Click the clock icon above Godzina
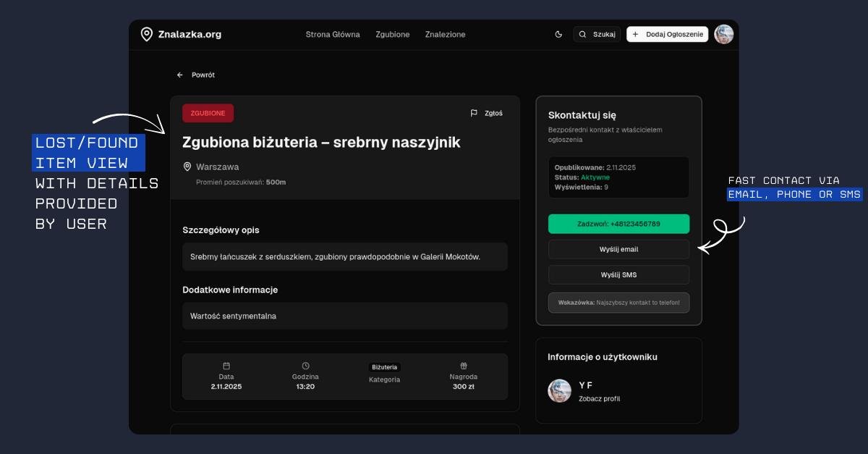This screenshot has width=868, height=454. coord(305,366)
